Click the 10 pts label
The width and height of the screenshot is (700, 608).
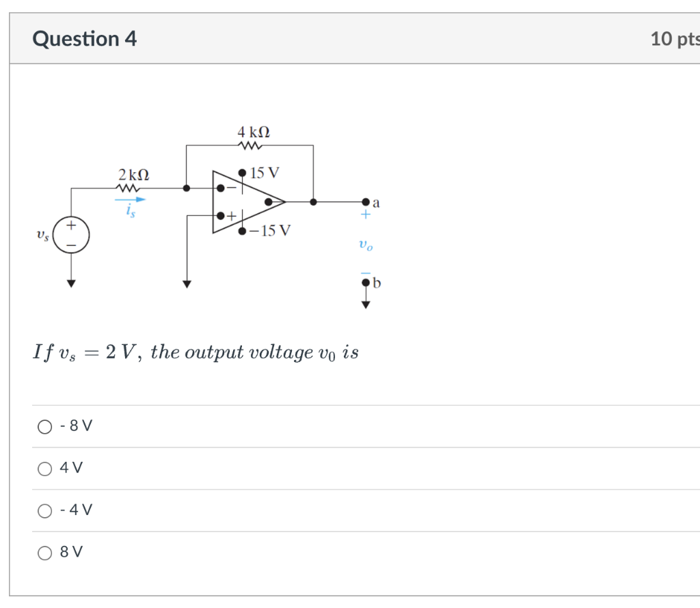[675, 39]
